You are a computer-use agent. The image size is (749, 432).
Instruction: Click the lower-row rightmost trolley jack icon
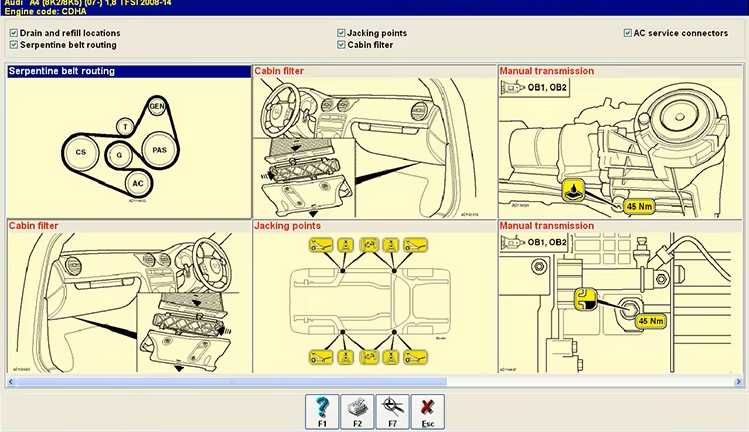416,357
